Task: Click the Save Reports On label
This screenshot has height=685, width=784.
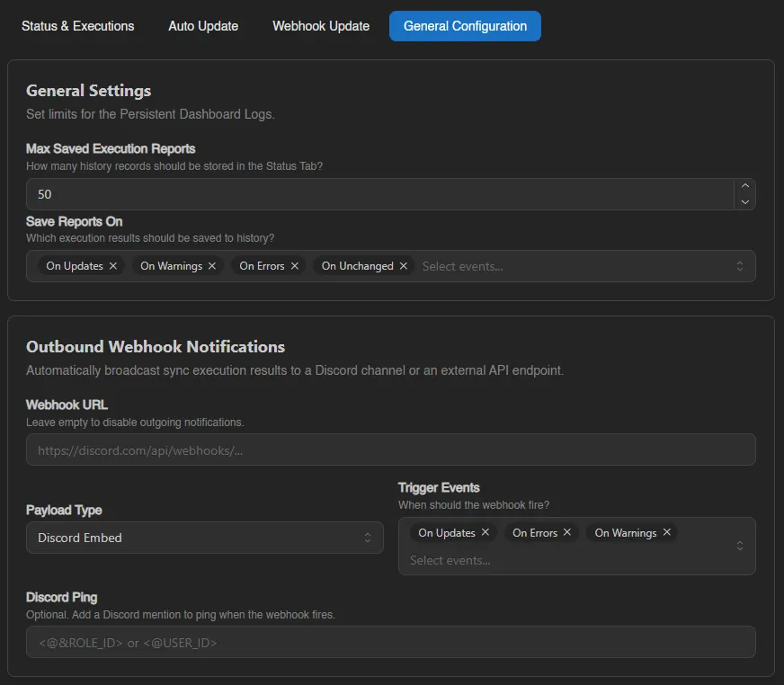Action: [74, 221]
